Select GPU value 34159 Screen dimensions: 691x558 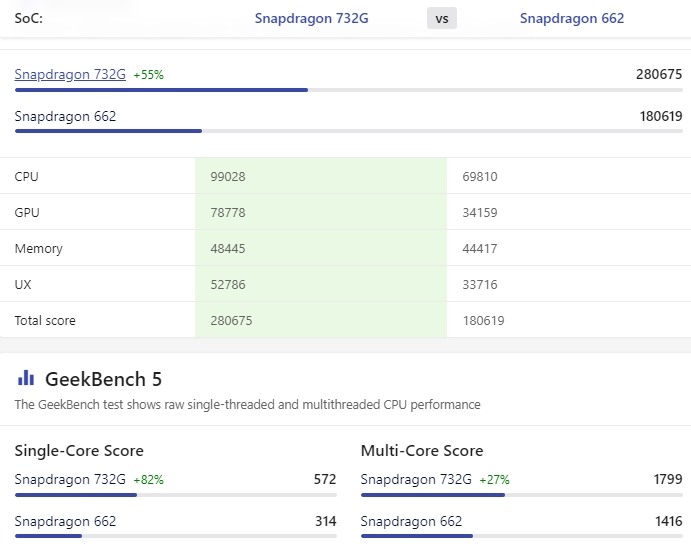pos(479,212)
